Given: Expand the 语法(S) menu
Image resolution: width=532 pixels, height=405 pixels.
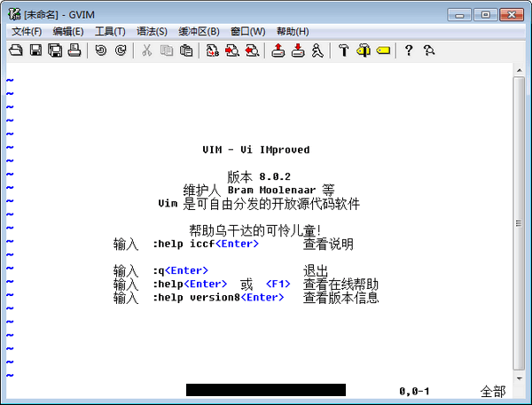Looking at the screenshot, I should pyautogui.click(x=152, y=31).
